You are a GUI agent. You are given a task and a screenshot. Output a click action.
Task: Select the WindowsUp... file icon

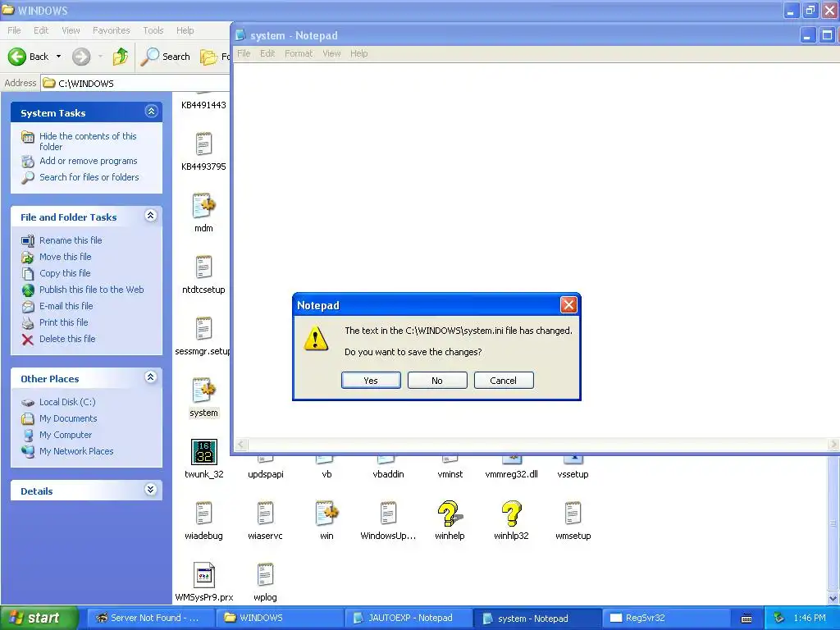388,514
